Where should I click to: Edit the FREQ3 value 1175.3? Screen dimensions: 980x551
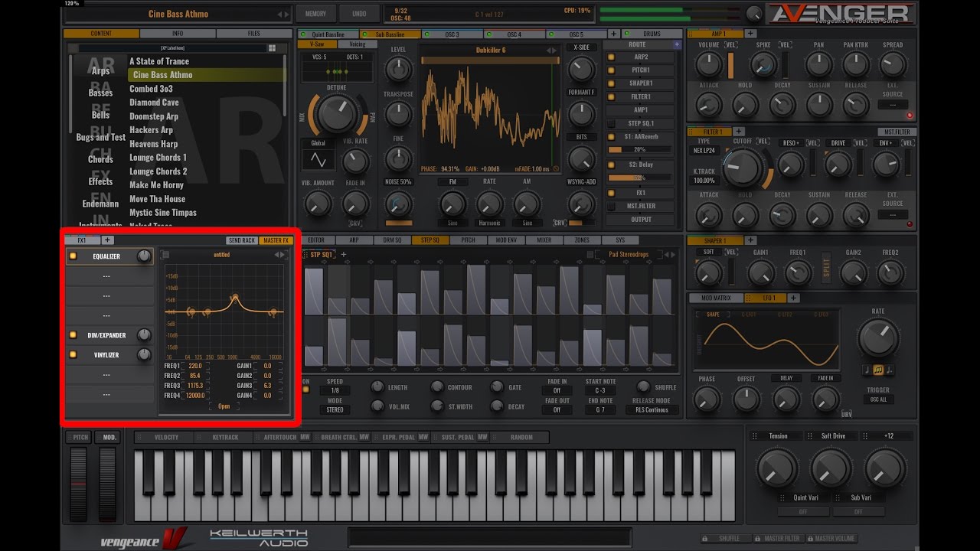click(x=195, y=385)
